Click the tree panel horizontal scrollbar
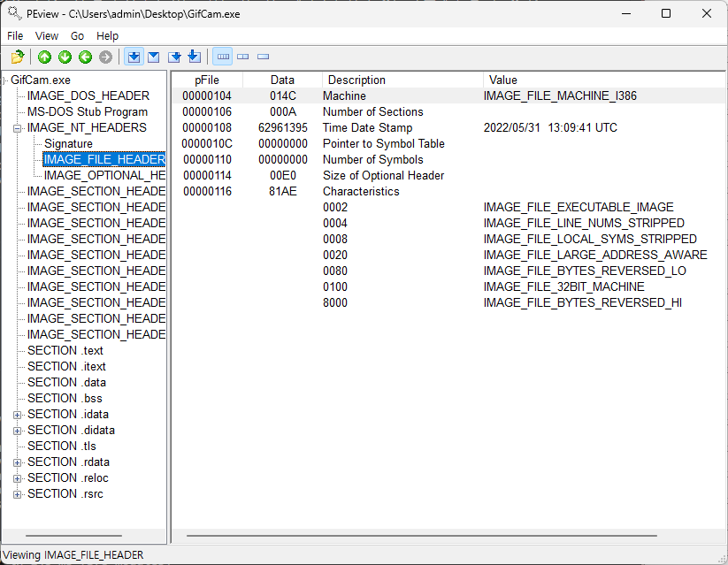Image resolution: width=728 pixels, height=565 pixels. tap(73, 535)
